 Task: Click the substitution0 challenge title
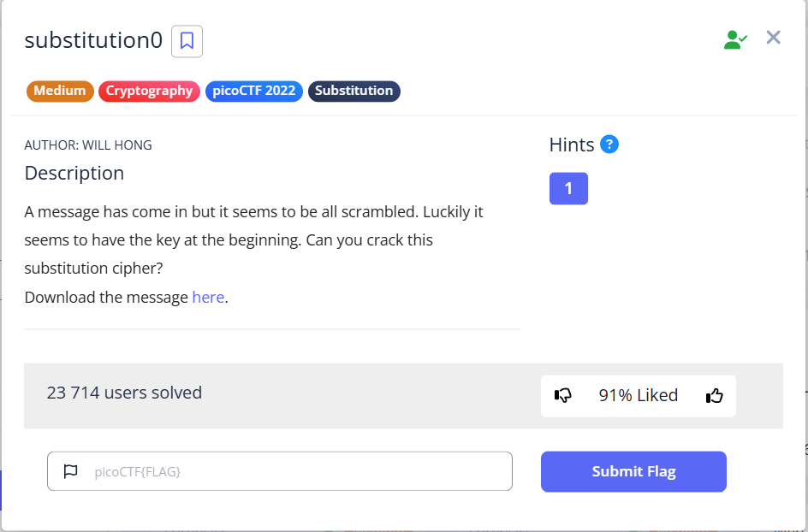93,40
